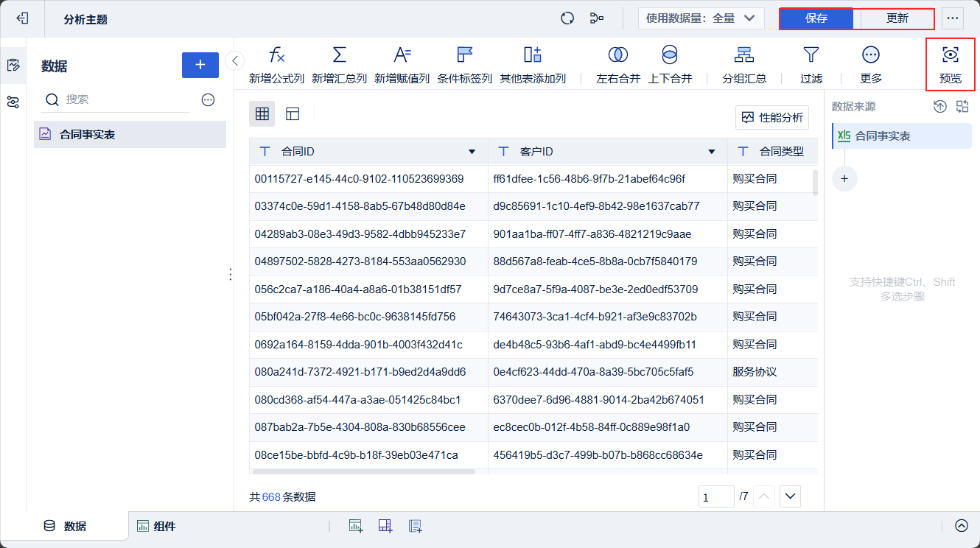The width and height of the screenshot is (980, 548).
Task: Click add dashboard icon in bottom bar
Action: (385, 526)
